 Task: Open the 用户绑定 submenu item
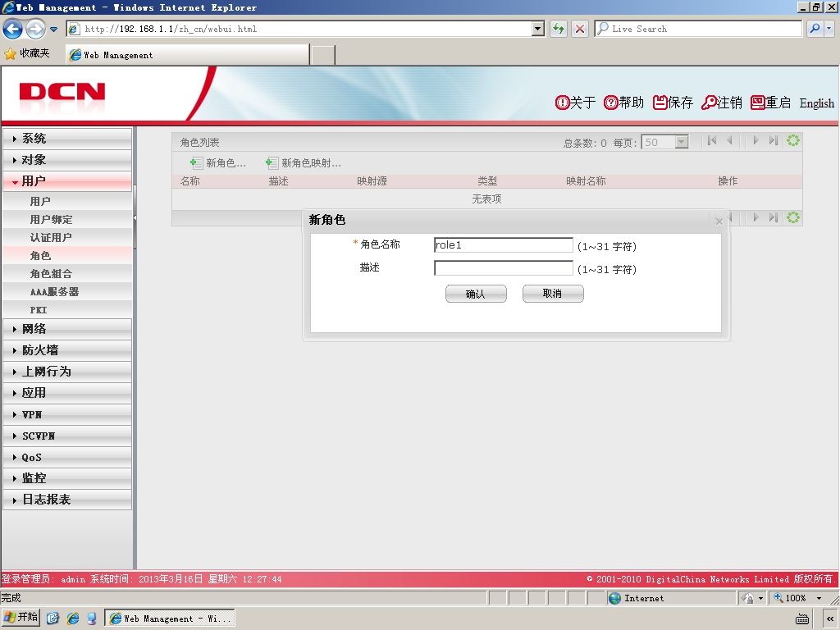67,220
